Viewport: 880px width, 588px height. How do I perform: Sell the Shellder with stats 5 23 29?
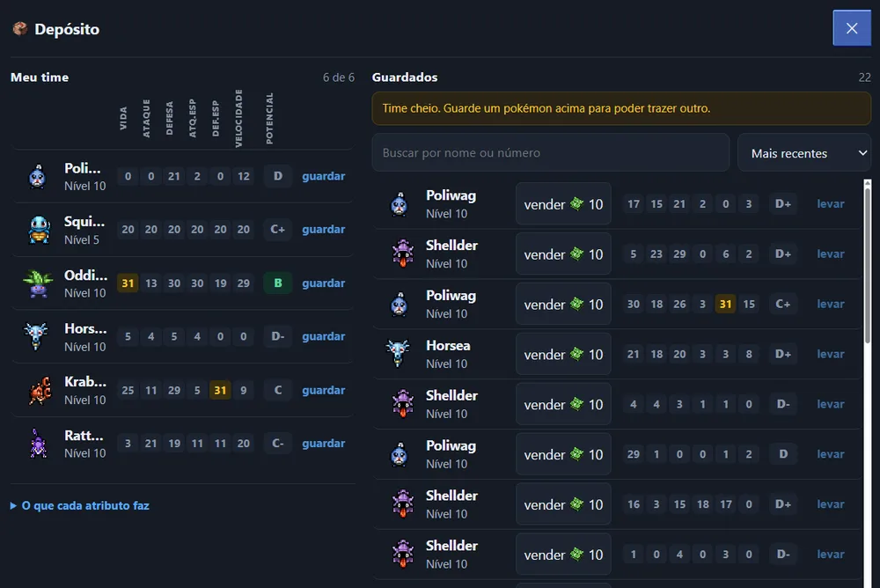[x=563, y=254]
